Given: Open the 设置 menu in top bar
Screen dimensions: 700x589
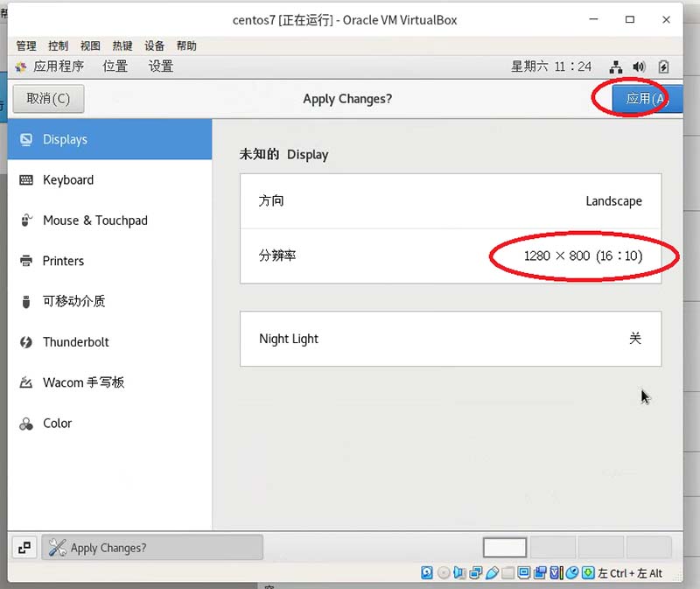Looking at the screenshot, I should (161, 67).
